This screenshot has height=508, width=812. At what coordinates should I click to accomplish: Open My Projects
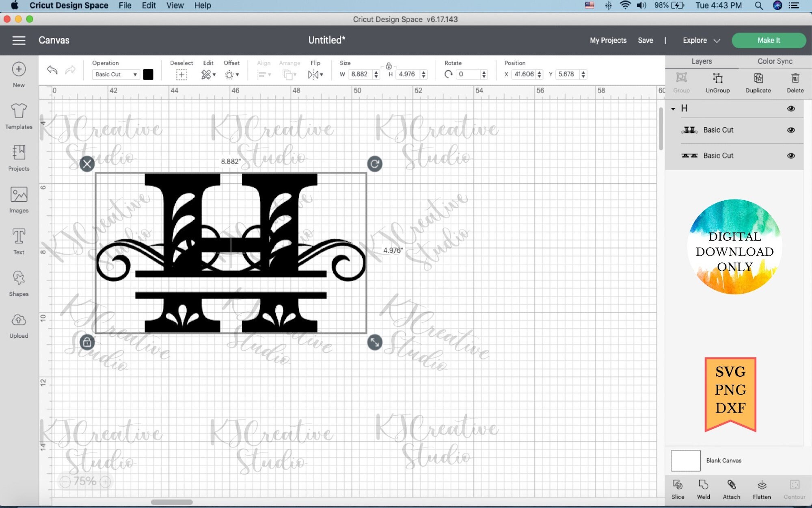(x=608, y=40)
